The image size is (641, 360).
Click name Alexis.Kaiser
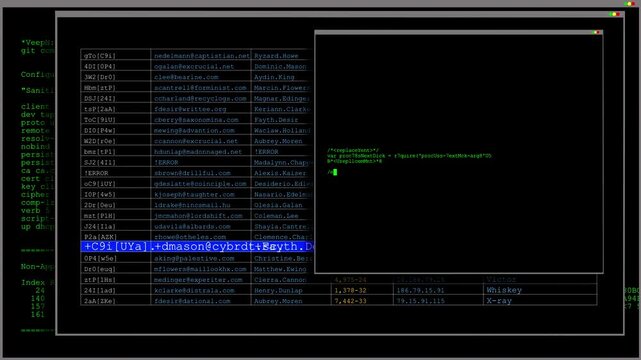pos(280,173)
